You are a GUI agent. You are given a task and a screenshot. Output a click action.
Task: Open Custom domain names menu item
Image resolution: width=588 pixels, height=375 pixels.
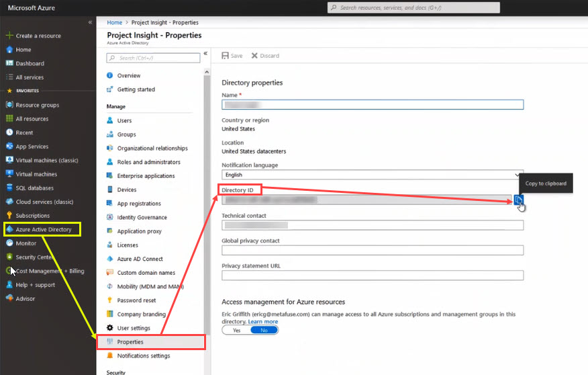pyautogui.click(x=146, y=273)
